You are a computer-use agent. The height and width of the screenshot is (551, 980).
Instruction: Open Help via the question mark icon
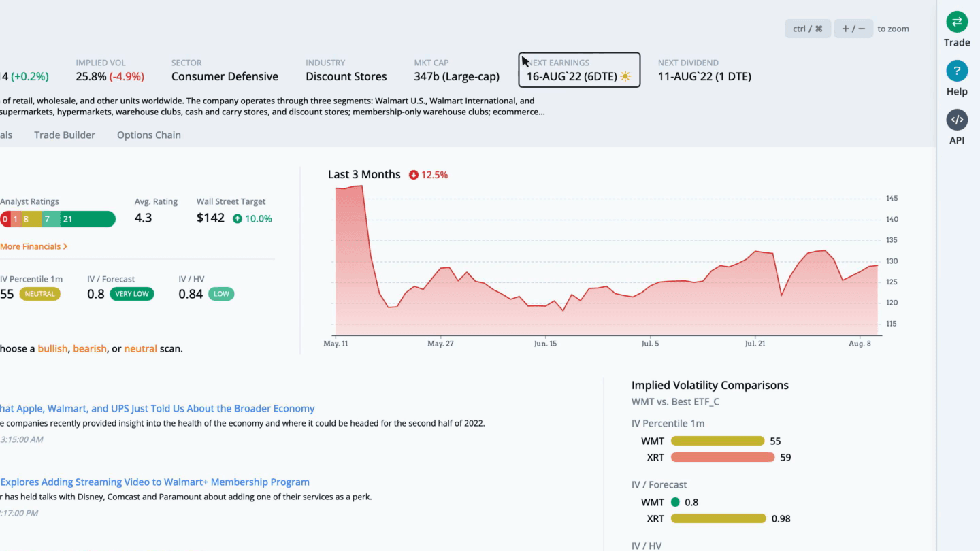click(x=957, y=71)
